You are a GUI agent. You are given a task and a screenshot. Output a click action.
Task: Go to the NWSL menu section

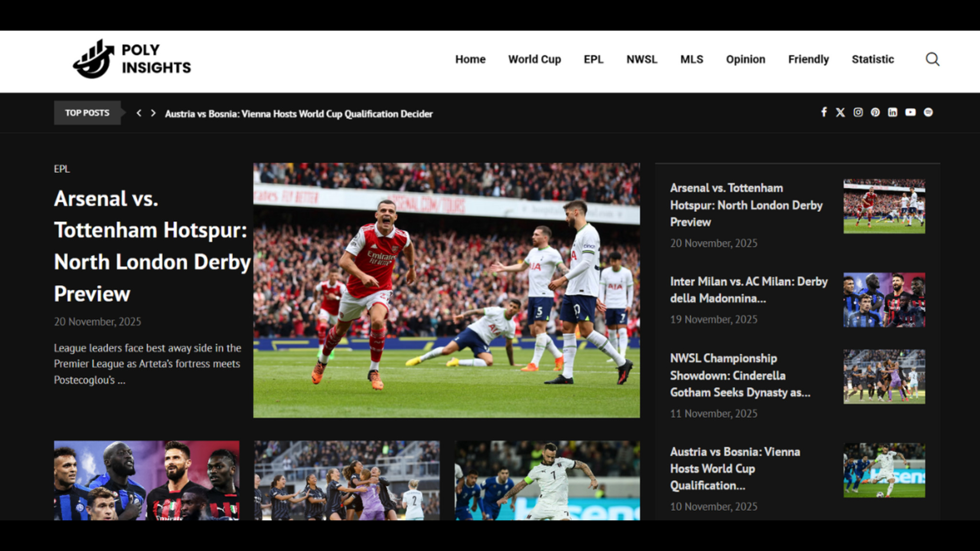pos(641,59)
